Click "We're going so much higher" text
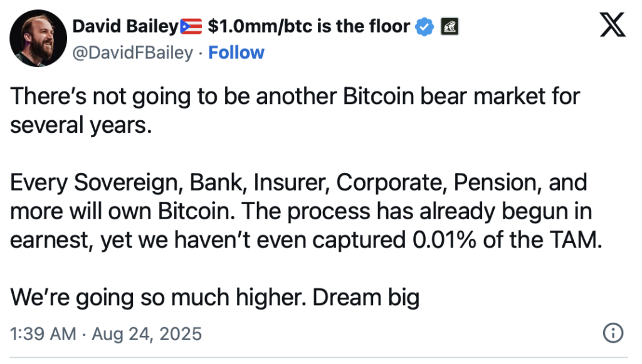This screenshot has height=364, width=642. pyautogui.click(x=158, y=298)
